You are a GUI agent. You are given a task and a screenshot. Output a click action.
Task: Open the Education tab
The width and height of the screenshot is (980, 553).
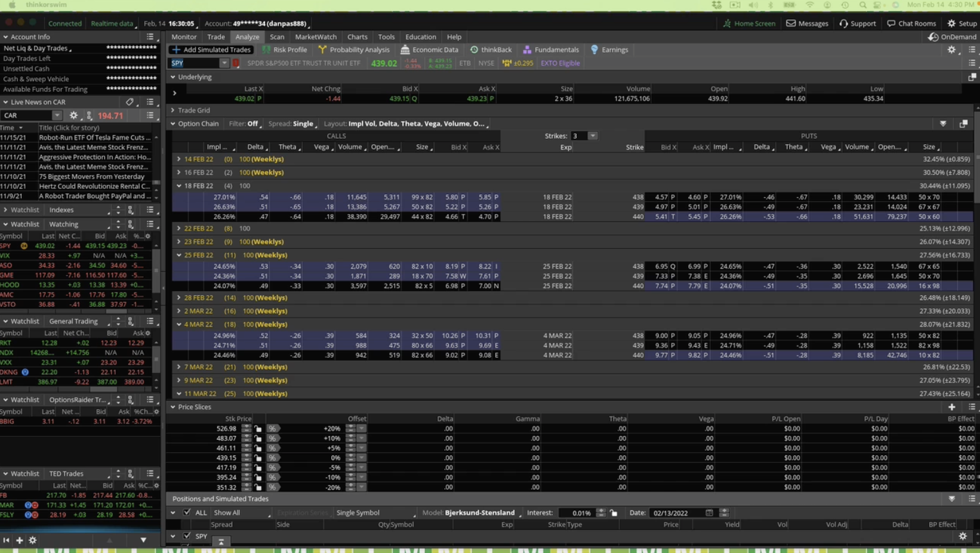pos(421,37)
